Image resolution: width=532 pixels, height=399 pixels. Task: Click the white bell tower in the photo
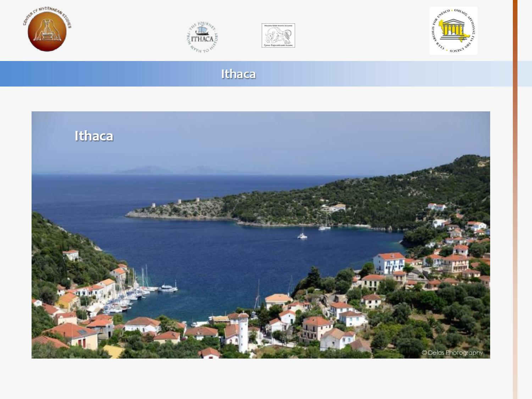pos(243,332)
